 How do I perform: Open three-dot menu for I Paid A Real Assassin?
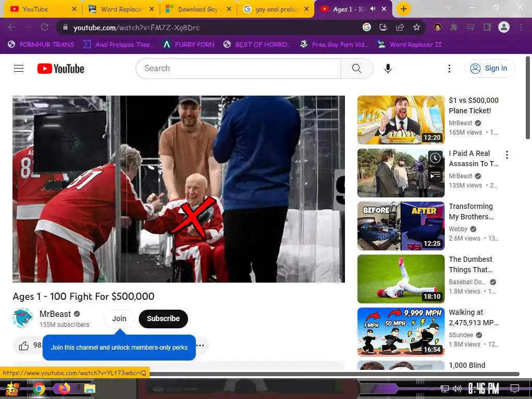pyautogui.click(x=507, y=155)
